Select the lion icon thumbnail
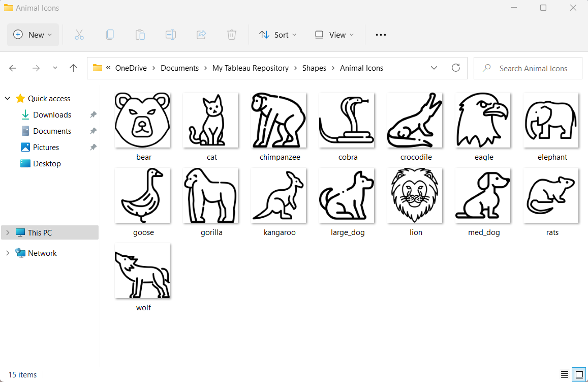Image resolution: width=588 pixels, height=382 pixels. 415,195
